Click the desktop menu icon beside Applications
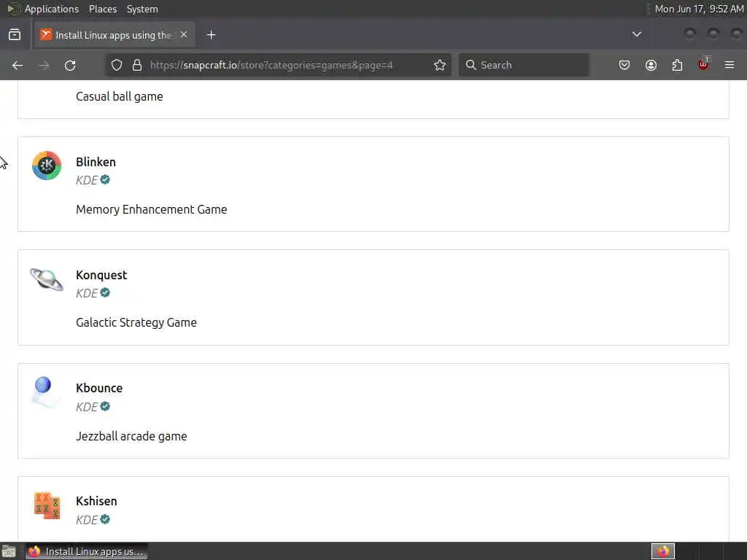747x560 pixels. tap(13, 9)
